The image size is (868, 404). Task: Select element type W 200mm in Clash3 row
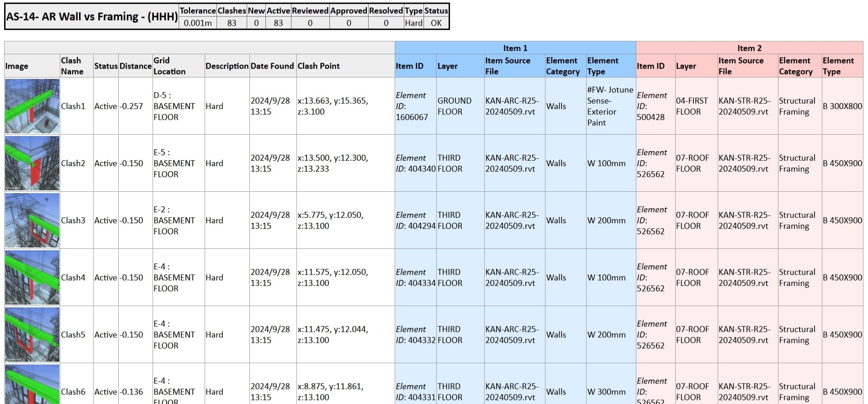[x=606, y=220]
